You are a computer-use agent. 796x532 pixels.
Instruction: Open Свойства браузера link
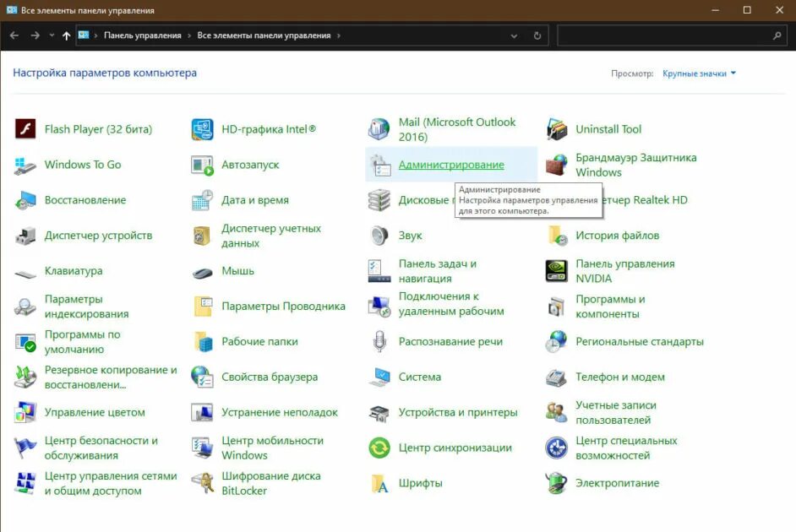pos(270,377)
